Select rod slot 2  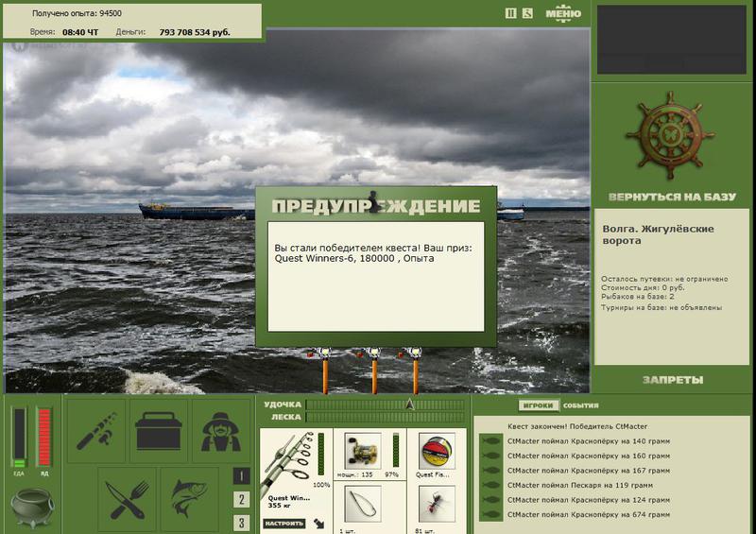pyautogui.click(x=242, y=499)
